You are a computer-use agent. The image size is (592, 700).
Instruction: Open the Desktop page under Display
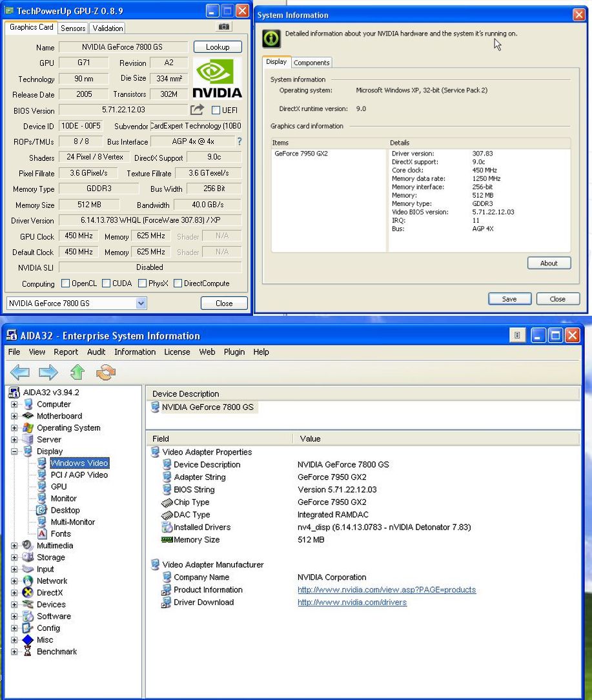65,510
